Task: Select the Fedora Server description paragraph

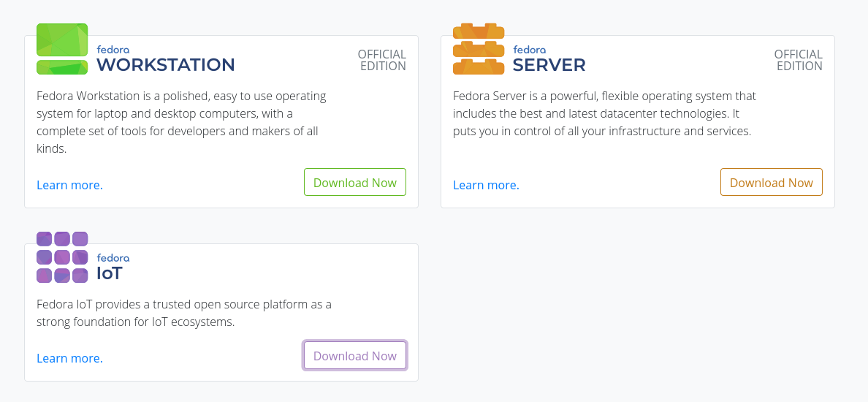Action: point(604,113)
